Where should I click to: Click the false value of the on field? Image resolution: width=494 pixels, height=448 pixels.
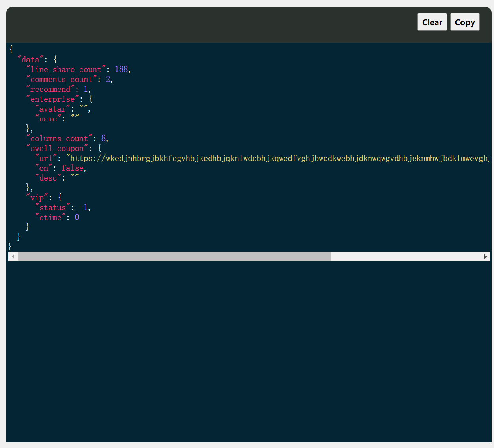tap(73, 168)
